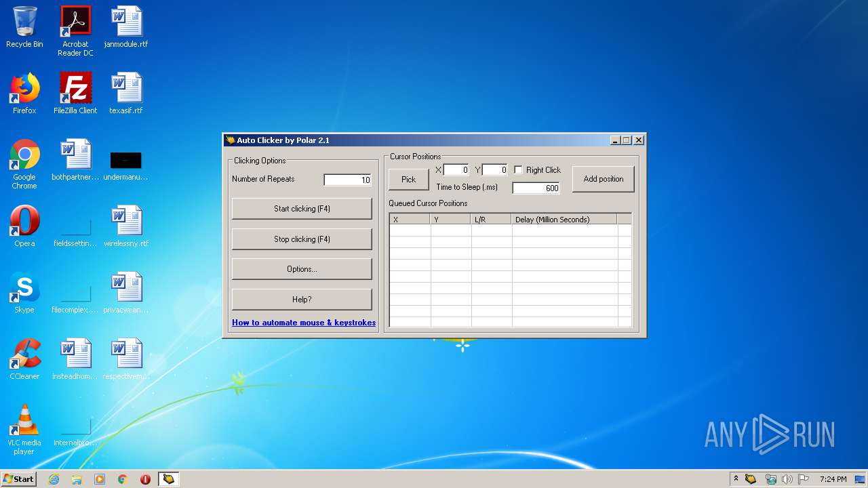Select the internalbro desktop item
868x488 pixels.
pos(75,431)
